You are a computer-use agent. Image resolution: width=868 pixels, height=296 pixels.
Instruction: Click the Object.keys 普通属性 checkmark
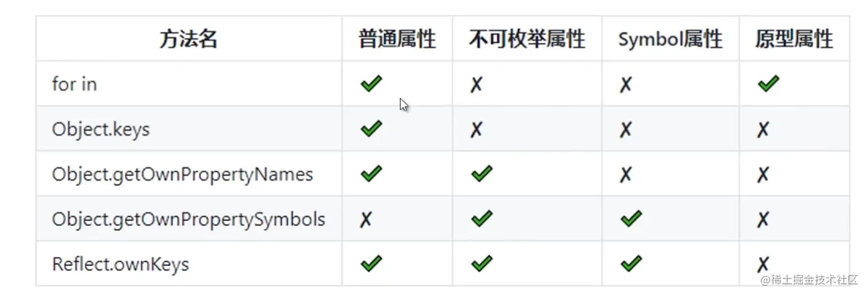coord(371,129)
